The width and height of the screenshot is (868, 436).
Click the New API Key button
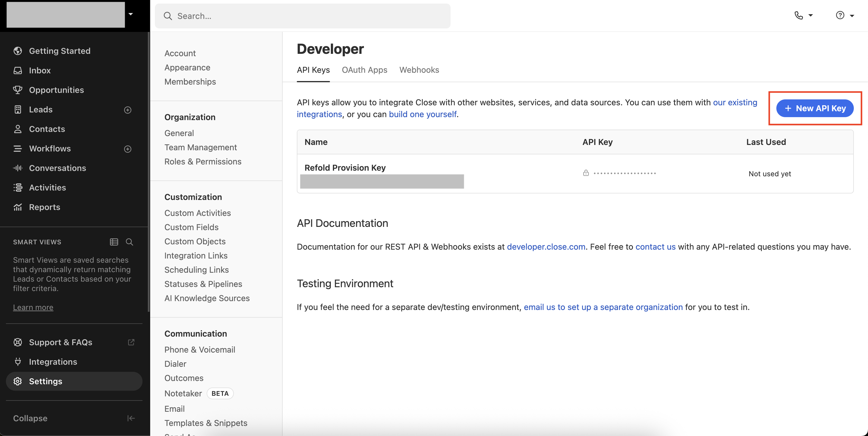tap(814, 108)
